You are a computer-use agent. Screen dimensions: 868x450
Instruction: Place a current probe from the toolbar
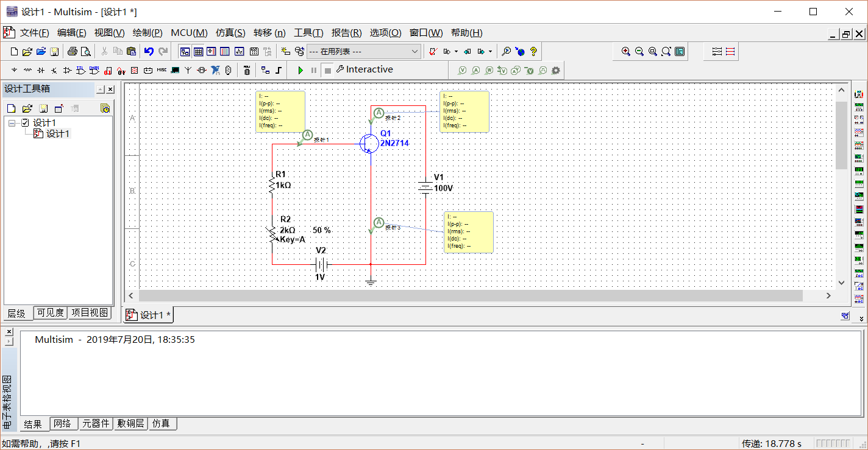(x=475, y=70)
